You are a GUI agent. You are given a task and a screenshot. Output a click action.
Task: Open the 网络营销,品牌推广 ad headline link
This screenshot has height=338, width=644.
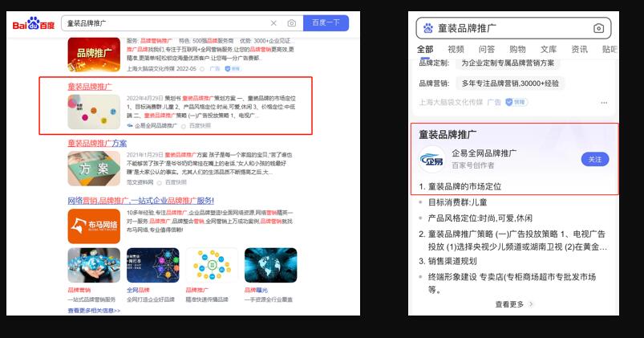point(140,200)
